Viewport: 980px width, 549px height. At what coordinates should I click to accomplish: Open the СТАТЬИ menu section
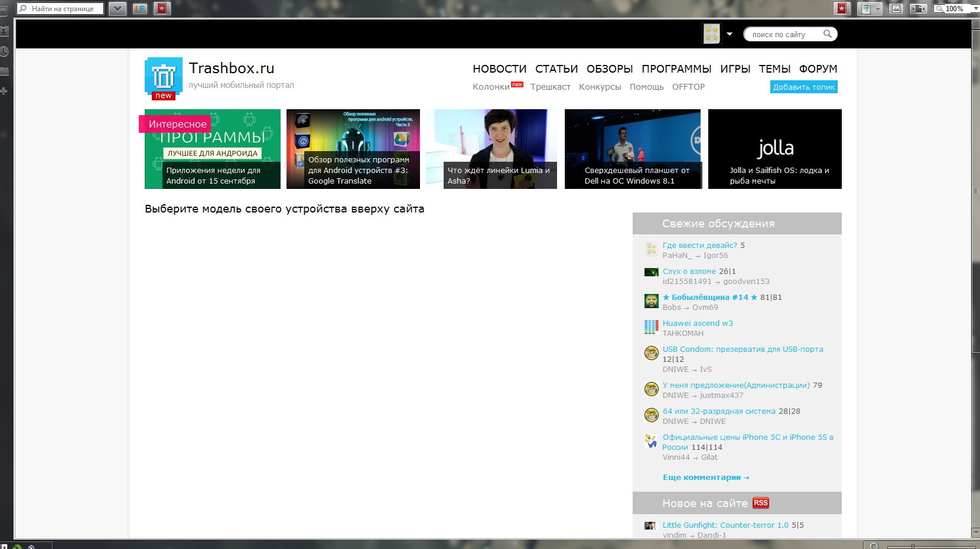556,69
